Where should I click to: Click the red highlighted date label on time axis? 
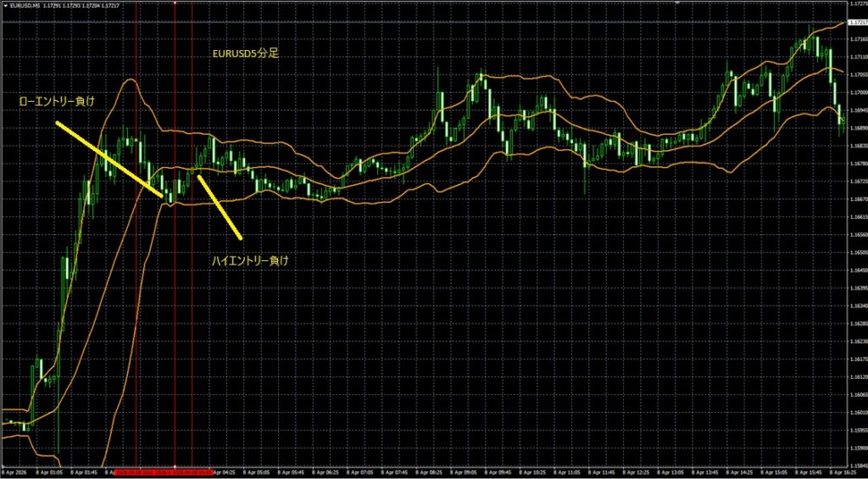point(162,473)
